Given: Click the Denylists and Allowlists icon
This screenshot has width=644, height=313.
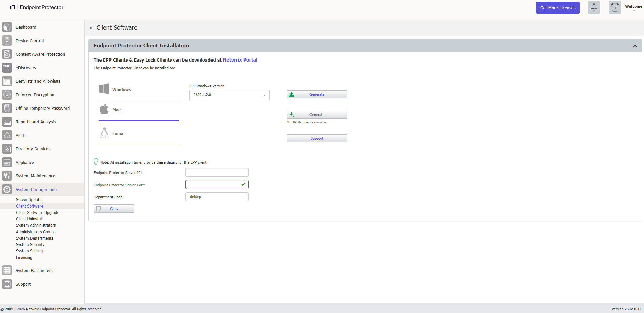Looking at the screenshot, I should click(7, 81).
